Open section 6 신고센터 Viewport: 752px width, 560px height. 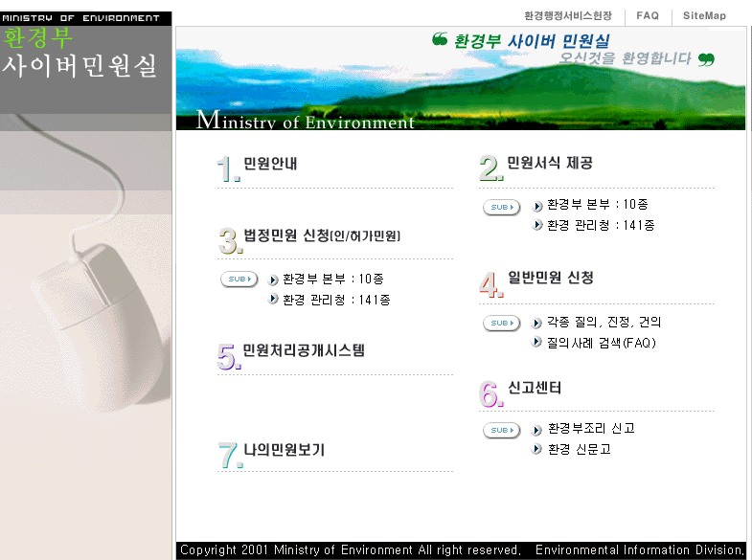point(535,388)
